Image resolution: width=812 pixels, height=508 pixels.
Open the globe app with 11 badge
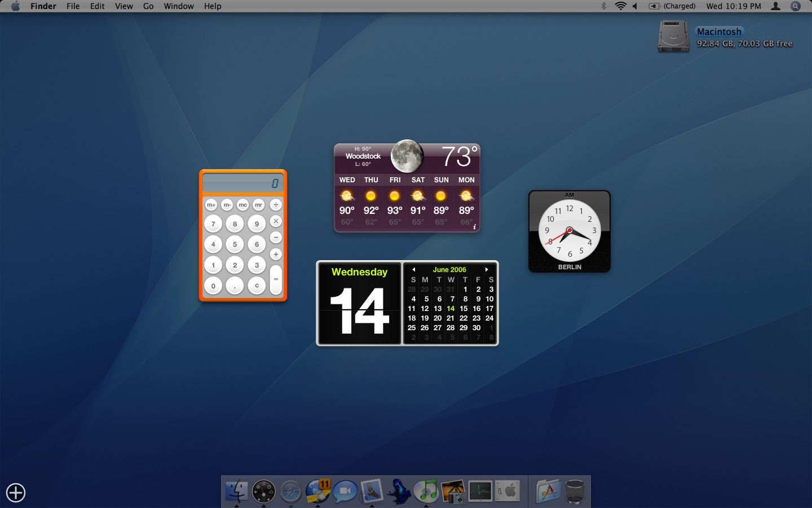coord(318,491)
